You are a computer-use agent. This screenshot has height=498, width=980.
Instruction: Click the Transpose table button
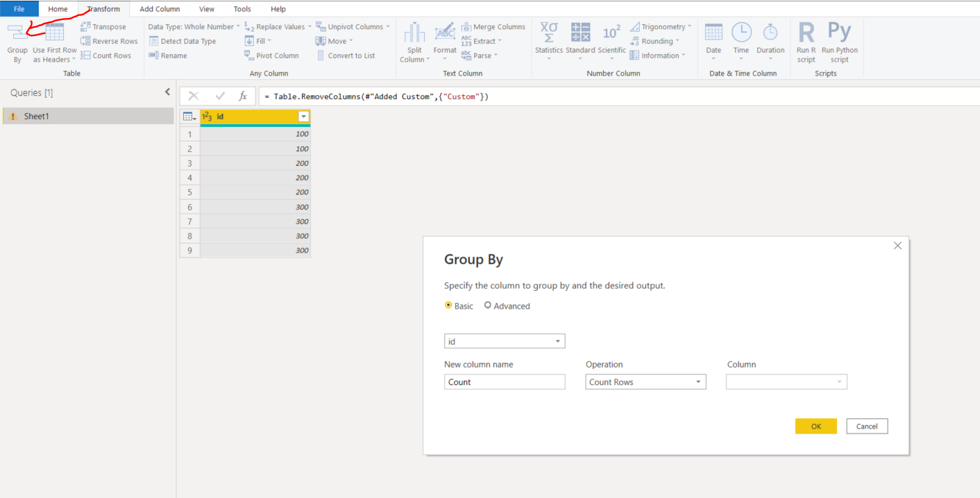point(103,26)
